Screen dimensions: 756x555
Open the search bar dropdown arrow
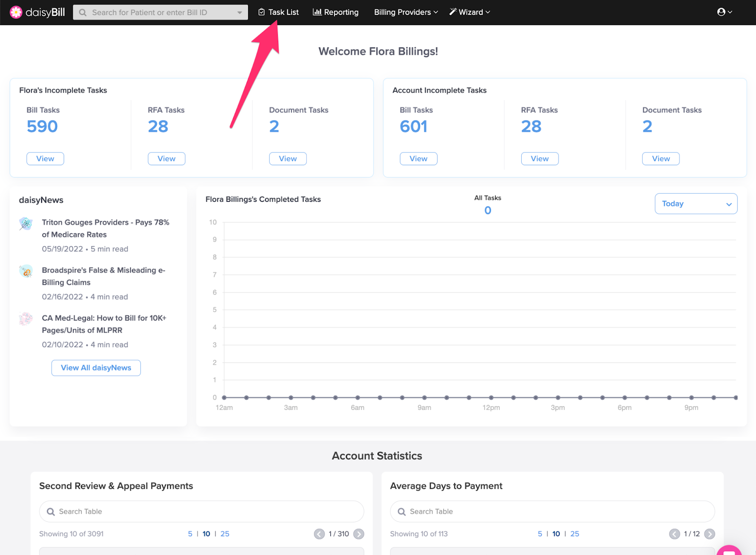(x=240, y=12)
